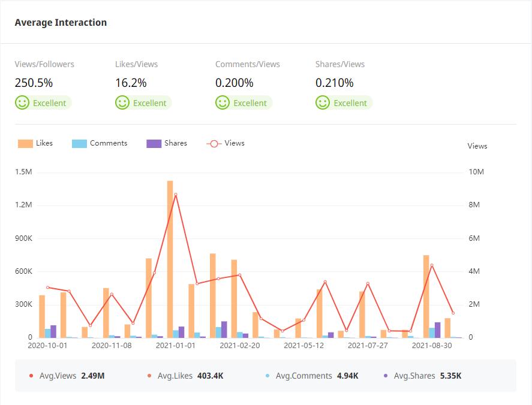Screen dimensions: 532x405
Task: Click the Avg.Views 2.49M summary
Action: pos(67,376)
